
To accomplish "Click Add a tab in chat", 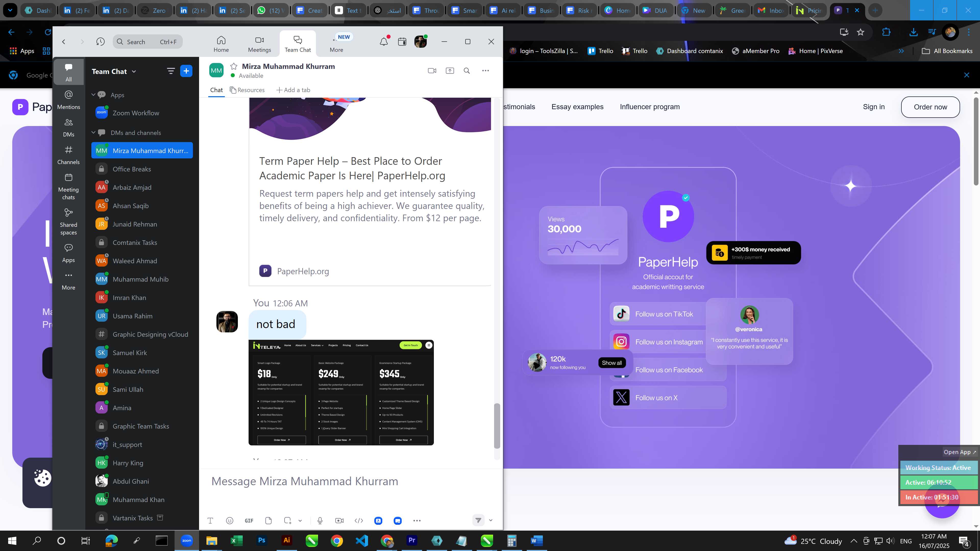I will click(293, 90).
